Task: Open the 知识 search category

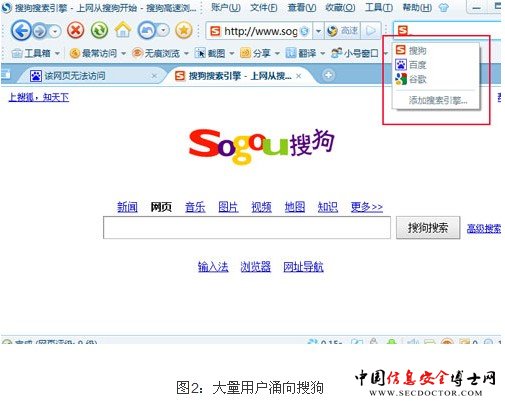Action: point(328,207)
